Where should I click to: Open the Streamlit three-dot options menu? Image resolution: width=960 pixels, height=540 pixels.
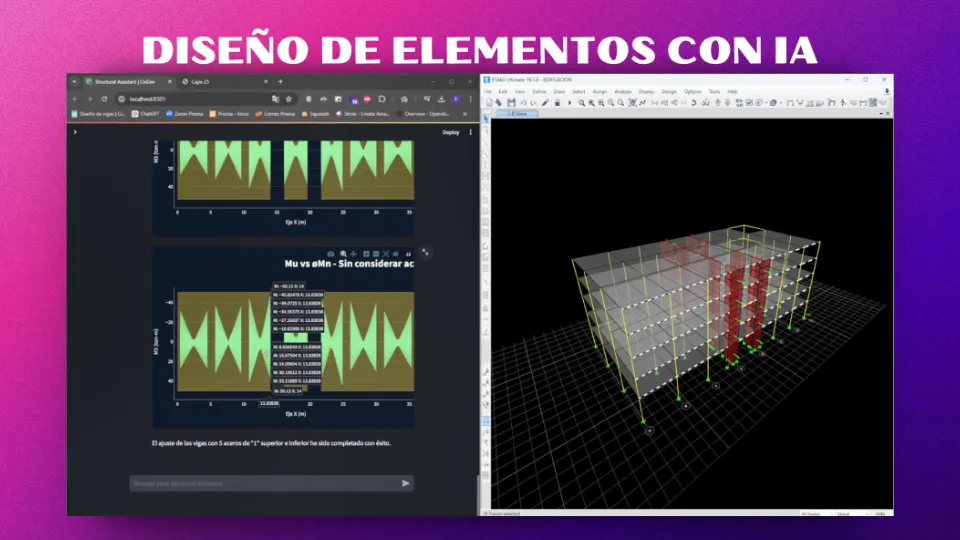(470, 132)
